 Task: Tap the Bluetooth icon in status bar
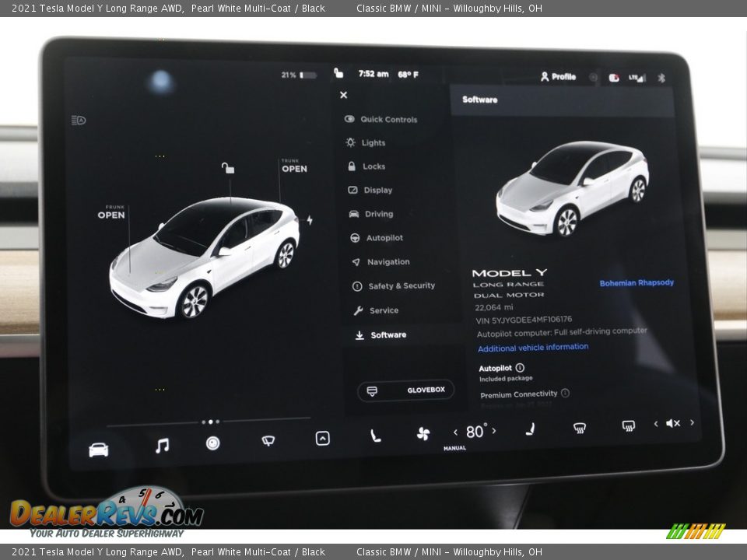[x=661, y=78]
